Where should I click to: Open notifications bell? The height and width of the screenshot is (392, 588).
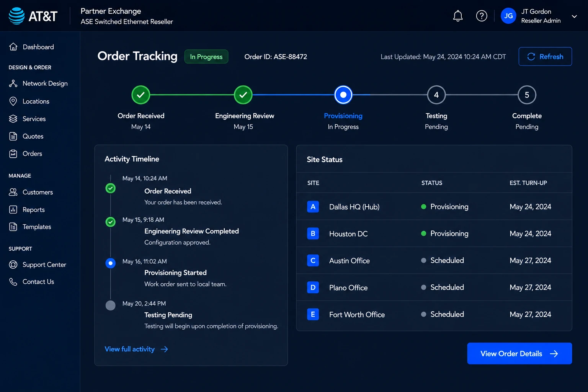(x=458, y=16)
